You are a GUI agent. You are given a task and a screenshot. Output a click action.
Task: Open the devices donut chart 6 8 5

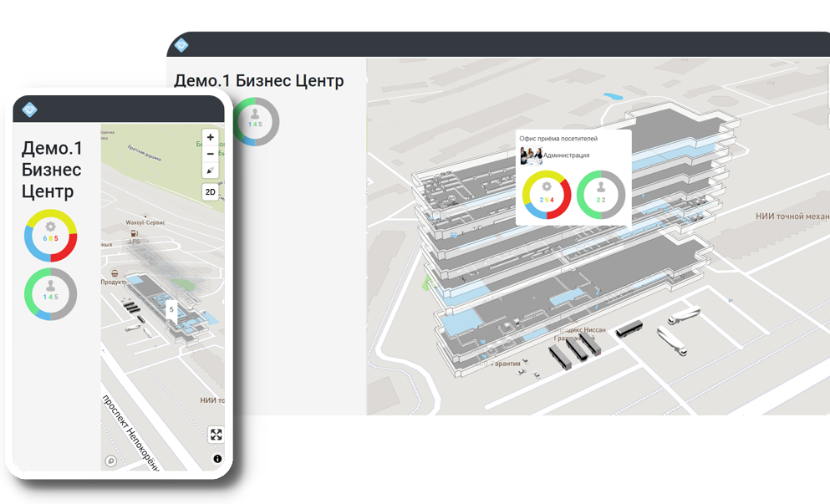coord(50,236)
